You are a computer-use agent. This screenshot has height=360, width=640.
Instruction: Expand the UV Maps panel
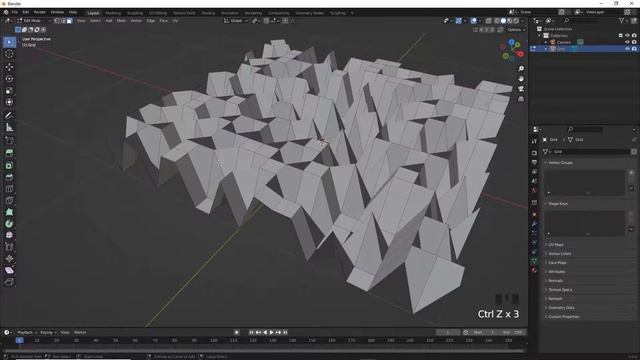tap(555, 245)
